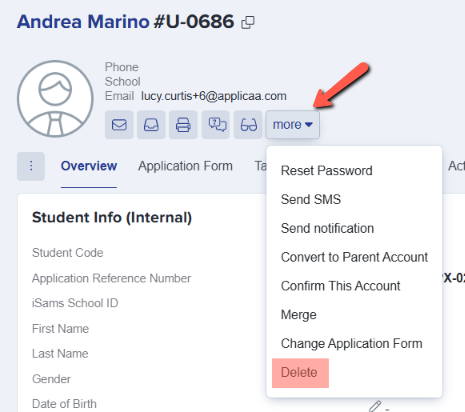Switch to the Overview tab
465x412 pixels.
coord(89,166)
